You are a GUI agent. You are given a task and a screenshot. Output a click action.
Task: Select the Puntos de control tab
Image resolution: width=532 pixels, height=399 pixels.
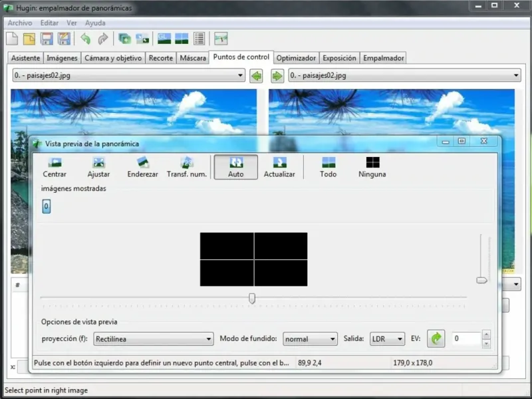[x=241, y=57]
